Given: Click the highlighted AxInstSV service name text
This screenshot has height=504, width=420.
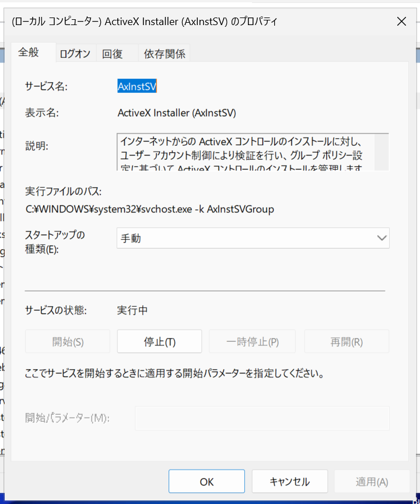Looking at the screenshot, I should click(137, 86).
